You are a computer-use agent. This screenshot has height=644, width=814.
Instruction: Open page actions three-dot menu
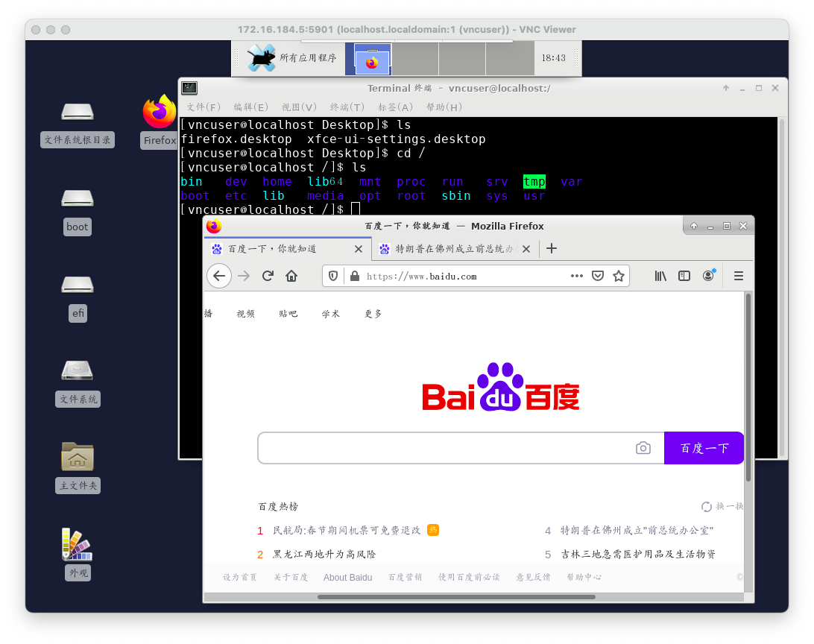click(576, 276)
